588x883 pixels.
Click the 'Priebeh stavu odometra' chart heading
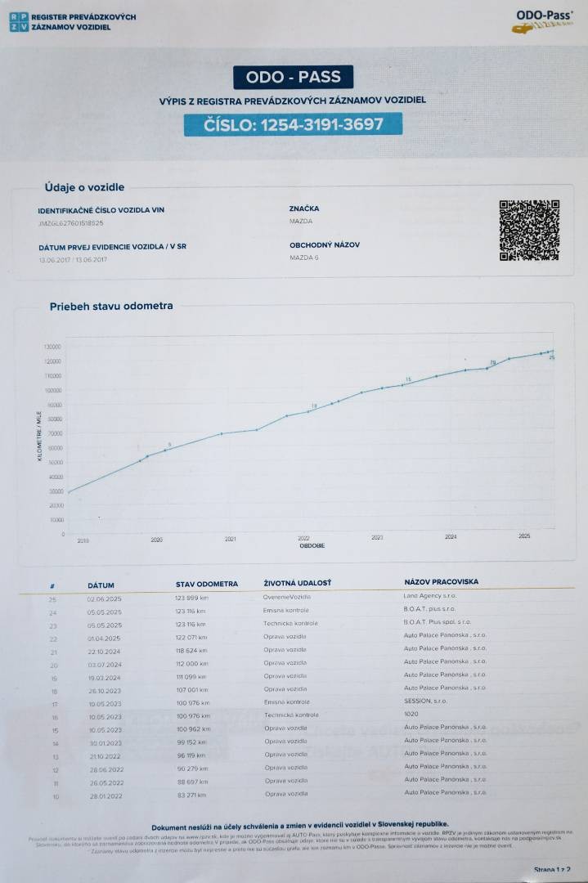coord(111,307)
